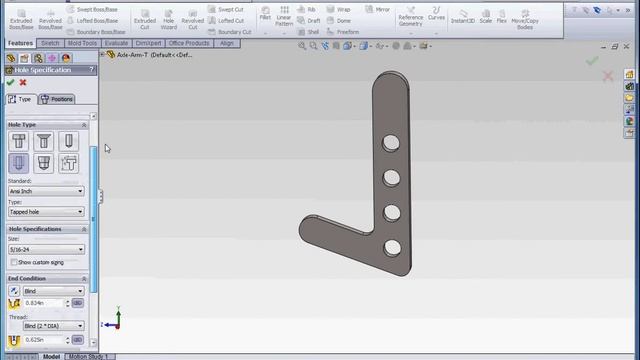
Task: Click the Instant3D tool
Action: (462, 16)
